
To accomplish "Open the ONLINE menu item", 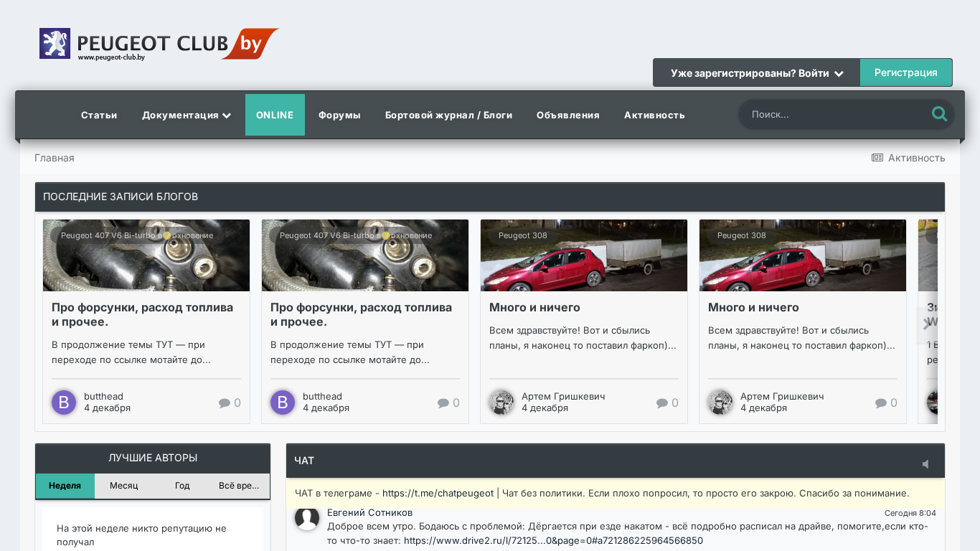I will coord(275,115).
